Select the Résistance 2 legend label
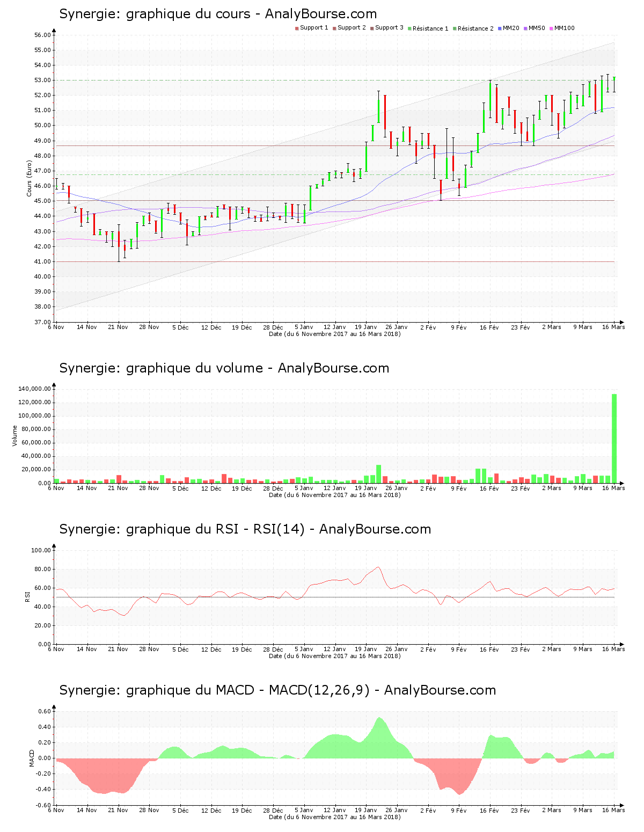 pos(475,28)
